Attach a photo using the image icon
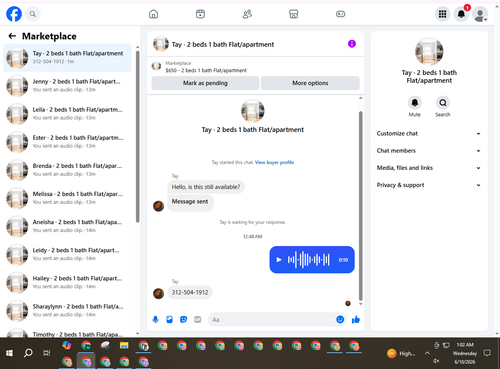500x369 pixels. coord(170,320)
